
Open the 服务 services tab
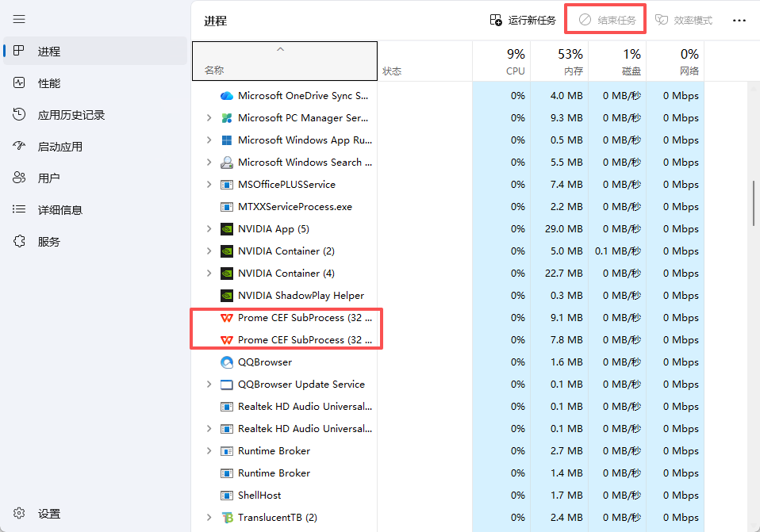tap(95, 241)
